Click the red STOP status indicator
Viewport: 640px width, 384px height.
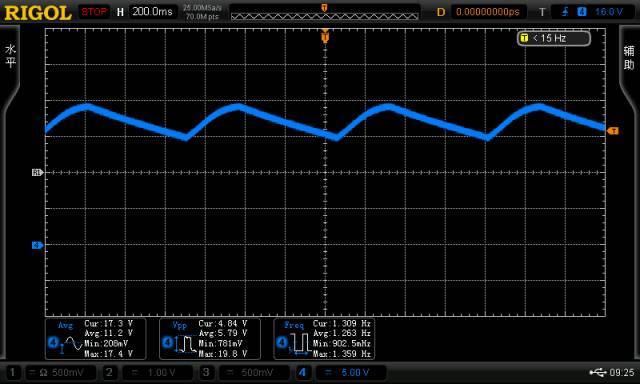[x=93, y=12]
